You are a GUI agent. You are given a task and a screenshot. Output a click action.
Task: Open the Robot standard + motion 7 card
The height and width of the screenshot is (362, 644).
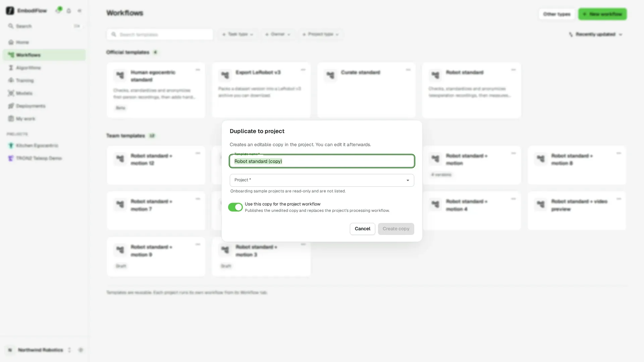pyautogui.click(x=156, y=211)
